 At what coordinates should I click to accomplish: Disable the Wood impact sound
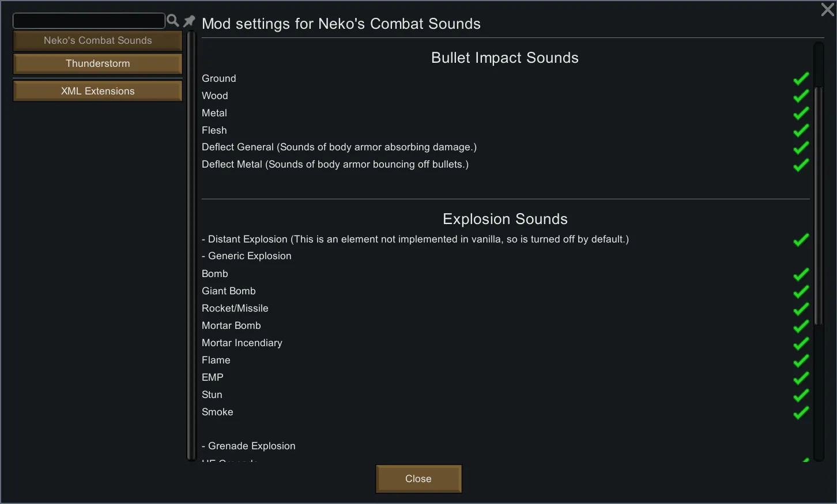click(x=801, y=96)
